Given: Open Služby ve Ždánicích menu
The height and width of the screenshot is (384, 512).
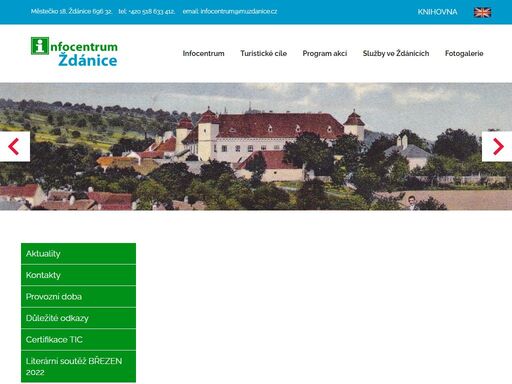Looking at the screenshot, I should 396,53.
